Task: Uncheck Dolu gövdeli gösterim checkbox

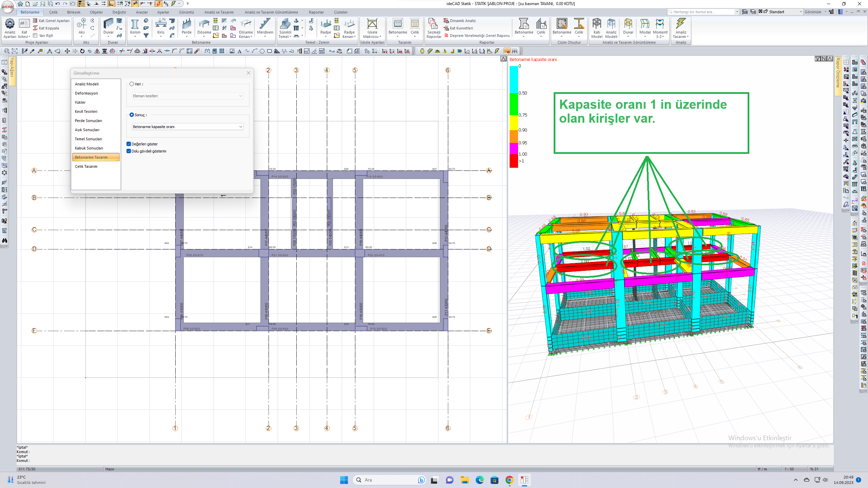Action: [129, 151]
